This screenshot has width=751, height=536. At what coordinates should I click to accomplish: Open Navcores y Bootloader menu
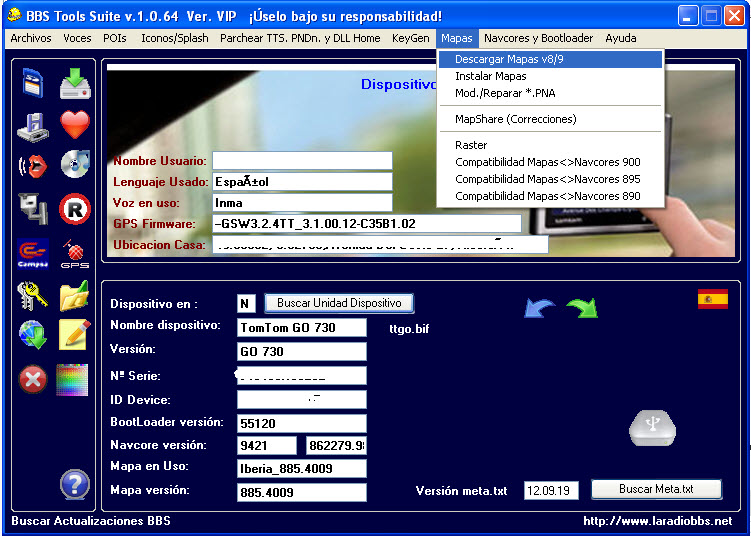click(538, 38)
